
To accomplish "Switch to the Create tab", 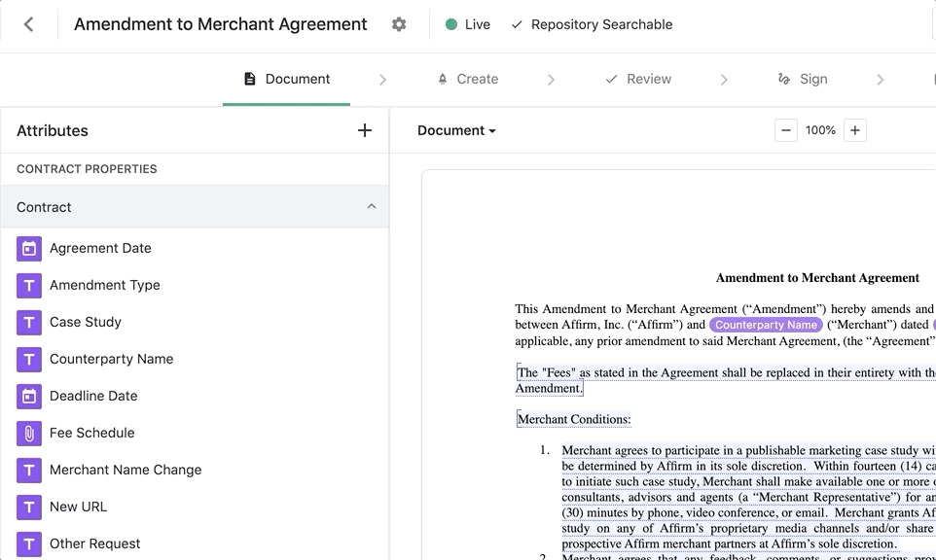I will click(x=468, y=80).
